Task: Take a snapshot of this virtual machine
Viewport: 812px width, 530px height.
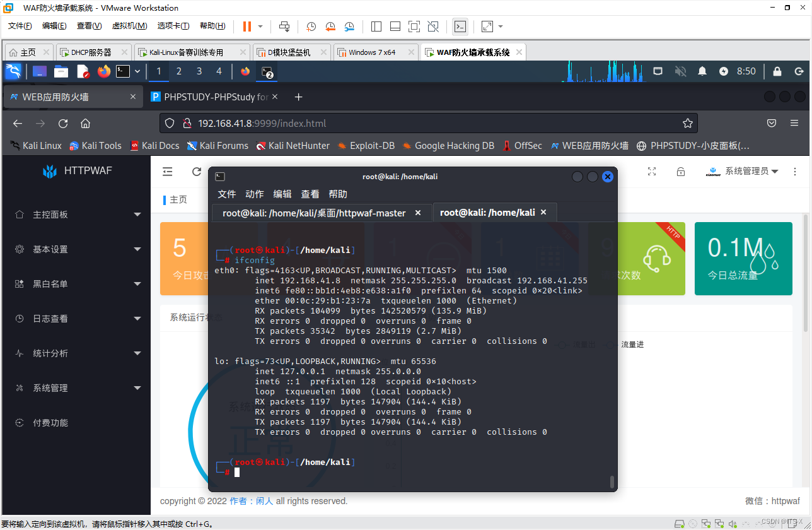Action: click(311, 26)
